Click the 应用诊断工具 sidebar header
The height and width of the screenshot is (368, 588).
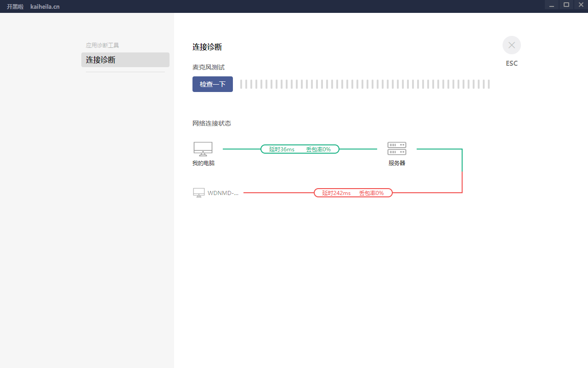102,45
